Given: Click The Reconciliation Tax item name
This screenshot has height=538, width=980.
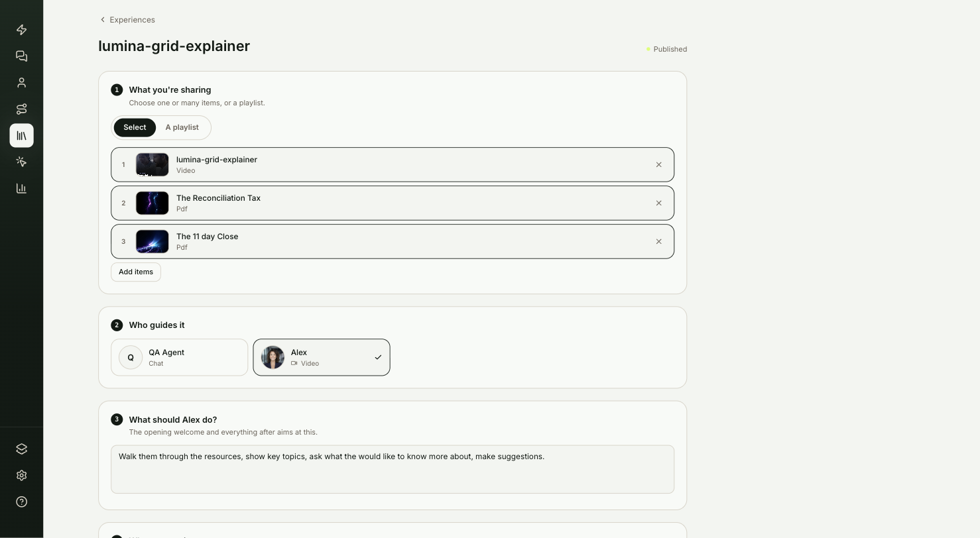Looking at the screenshot, I should pos(218,198).
